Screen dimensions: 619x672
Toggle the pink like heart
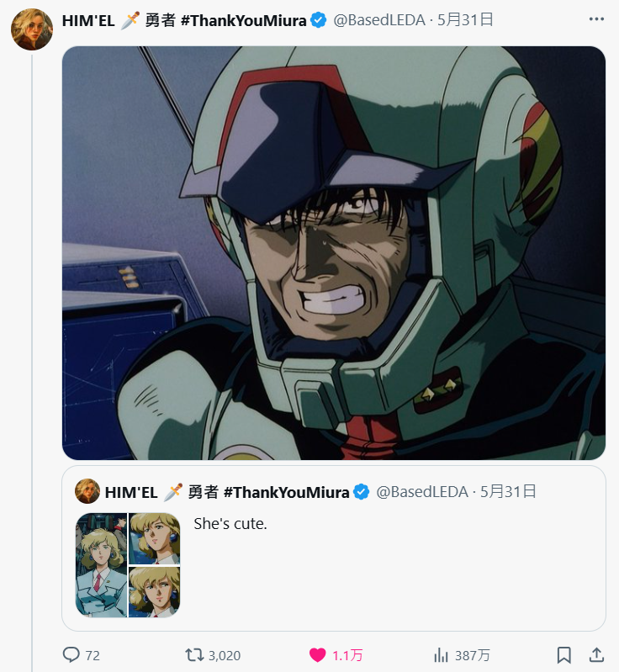(x=317, y=654)
